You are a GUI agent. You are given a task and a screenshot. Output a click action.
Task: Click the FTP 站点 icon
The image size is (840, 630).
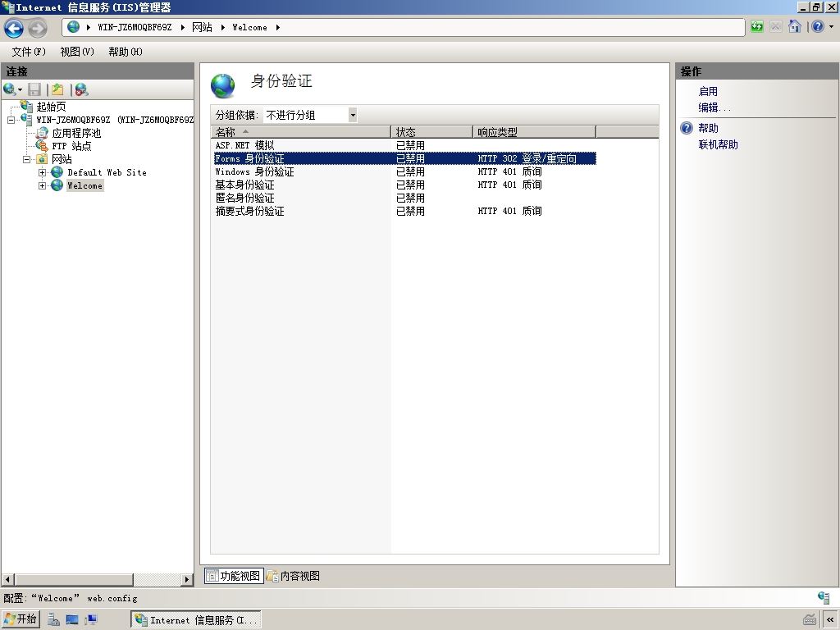pyautogui.click(x=42, y=146)
